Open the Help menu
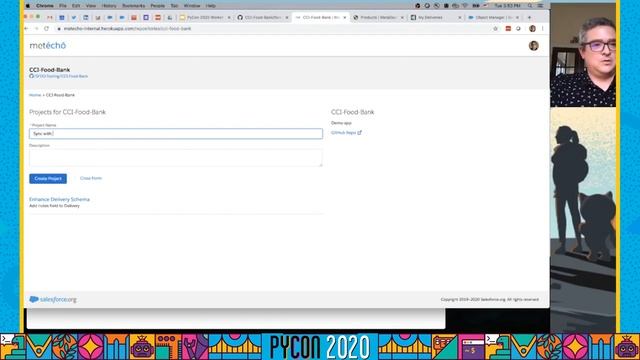Image resolution: width=640 pixels, height=360 pixels. pos(211,6)
